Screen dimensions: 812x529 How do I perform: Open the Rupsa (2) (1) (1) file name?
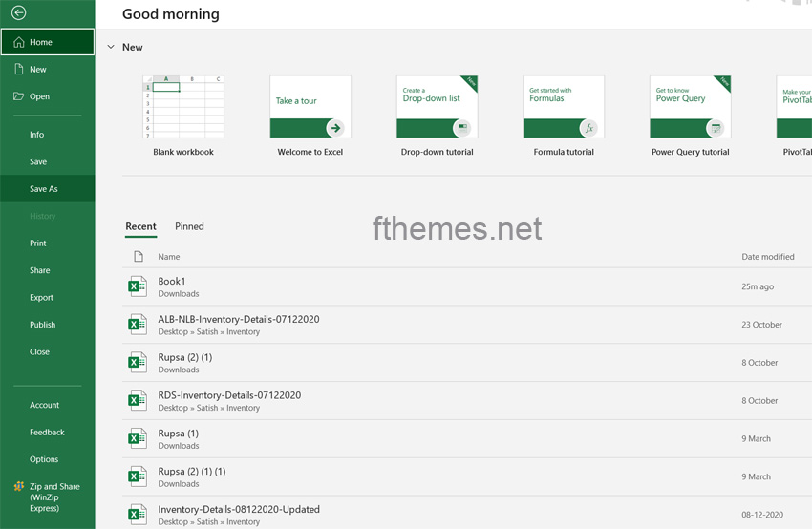192,471
